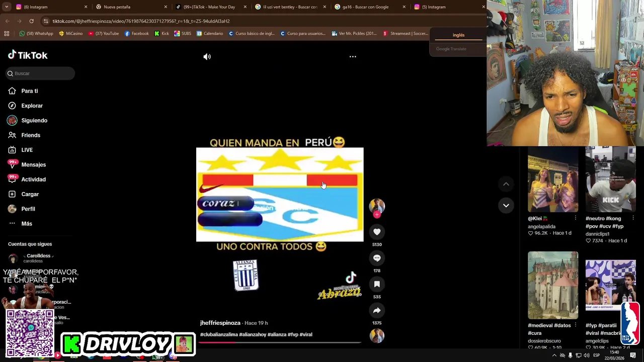Switch to the ga16 Google search tab
Screen dimensions: 644x362
coord(369,7)
